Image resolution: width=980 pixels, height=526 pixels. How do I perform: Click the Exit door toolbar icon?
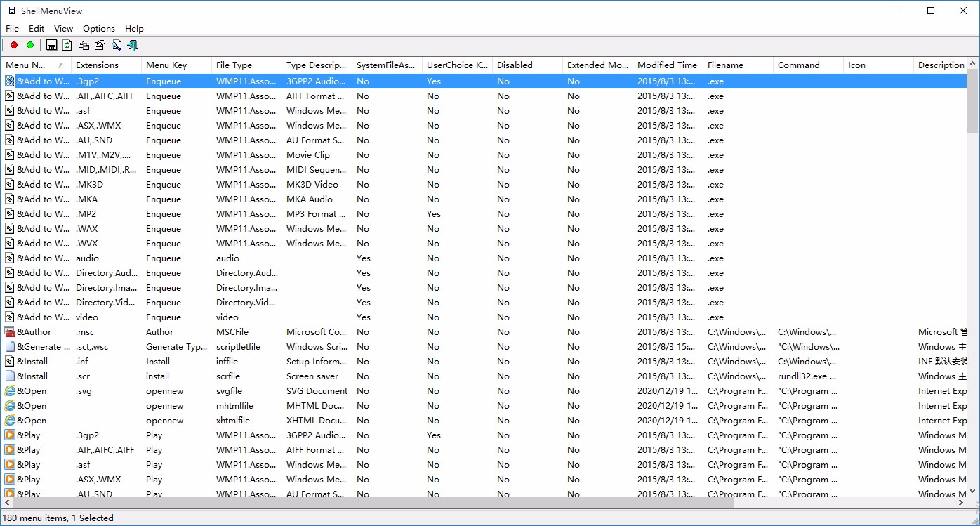132,44
